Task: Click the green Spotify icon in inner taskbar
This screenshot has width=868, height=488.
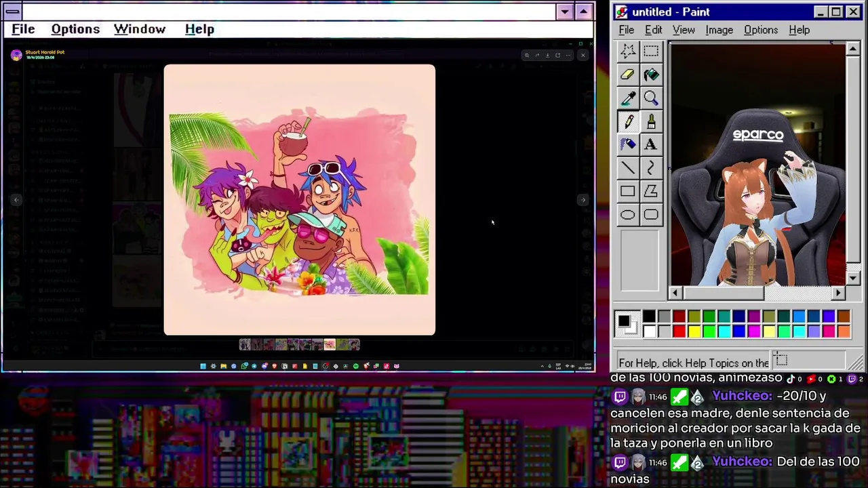Action: (x=356, y=366)
